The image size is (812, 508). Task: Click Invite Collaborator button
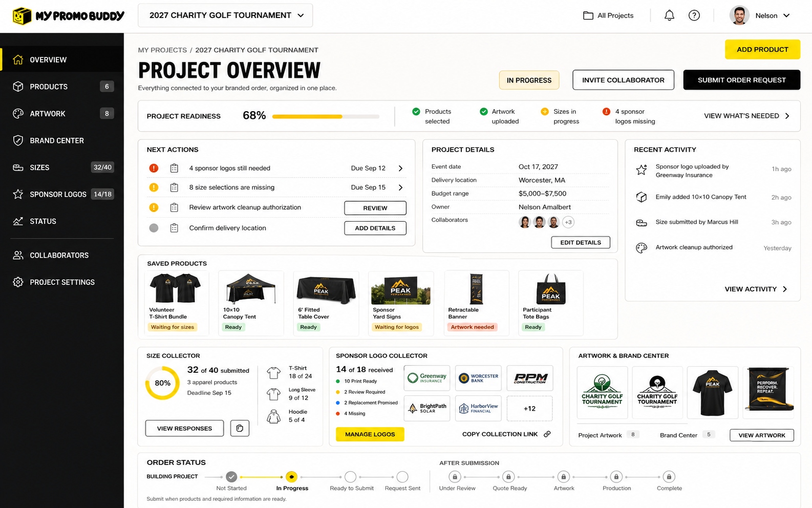tap(623, 80)
